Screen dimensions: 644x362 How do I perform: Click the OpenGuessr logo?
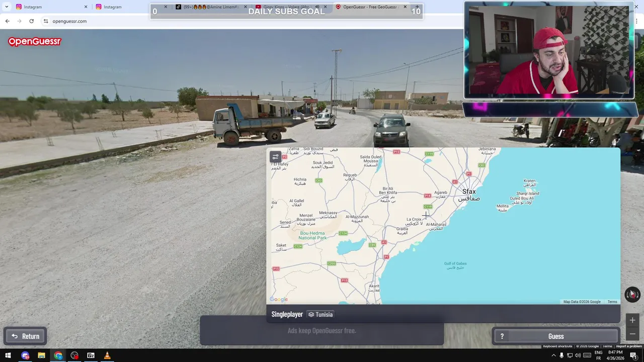pos(34,42)
